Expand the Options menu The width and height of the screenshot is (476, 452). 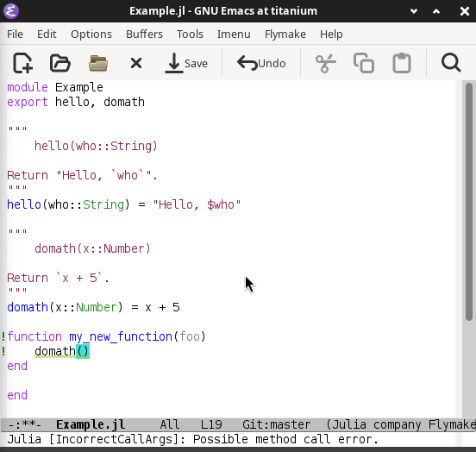click(x=91, y=34)
